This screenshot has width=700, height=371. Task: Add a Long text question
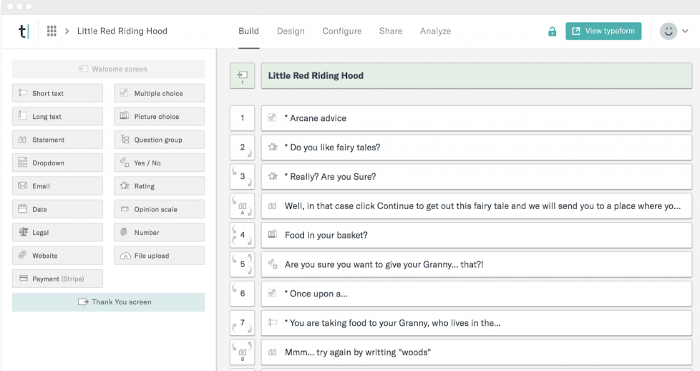pyautogui.click(x=57, y=117)
